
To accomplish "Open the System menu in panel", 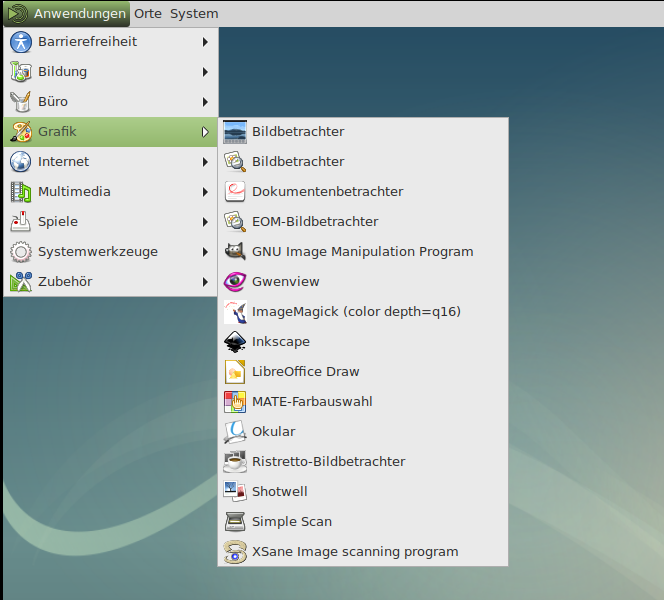I will (194, 14).
